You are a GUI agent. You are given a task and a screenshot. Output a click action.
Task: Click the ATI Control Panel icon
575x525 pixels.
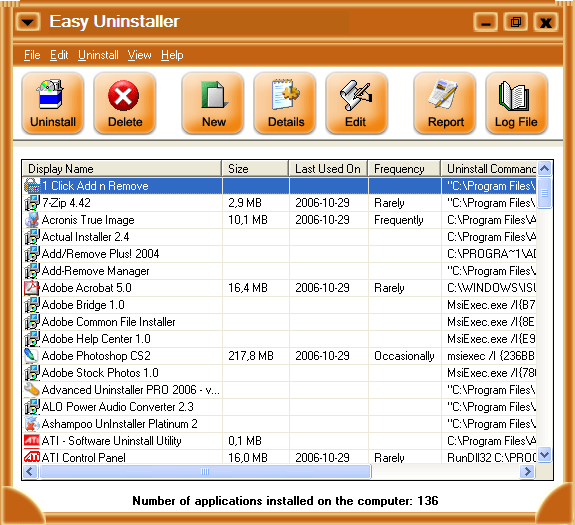32,457
